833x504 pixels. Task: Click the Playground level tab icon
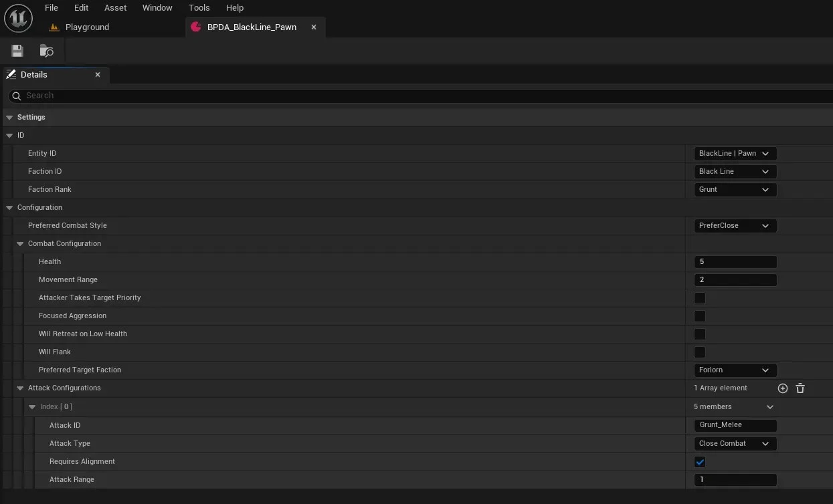pyautogui.click(x=55, y=27)
